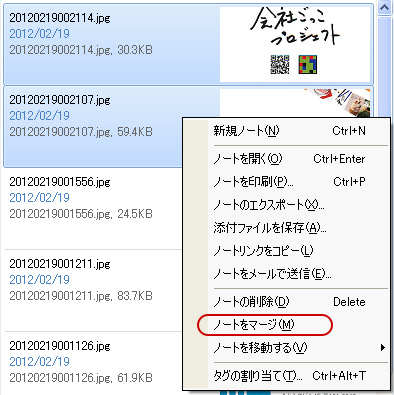
Task: Click the 59.4KB attachment description line
Action: [81, 132]
